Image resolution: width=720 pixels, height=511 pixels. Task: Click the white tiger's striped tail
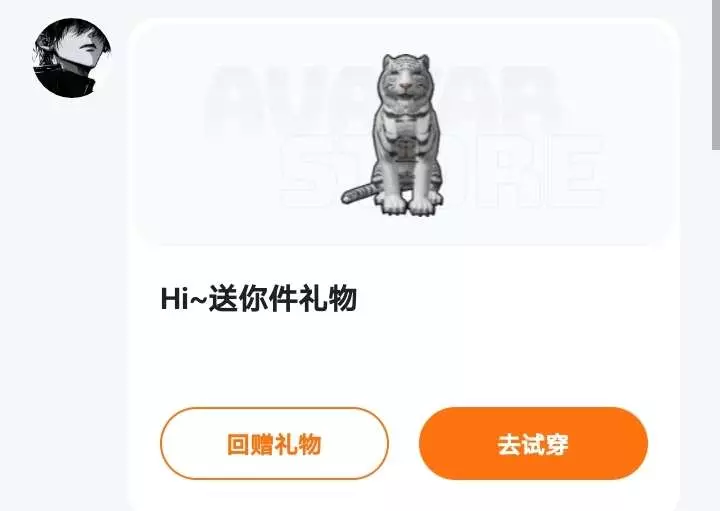point(360,192)
